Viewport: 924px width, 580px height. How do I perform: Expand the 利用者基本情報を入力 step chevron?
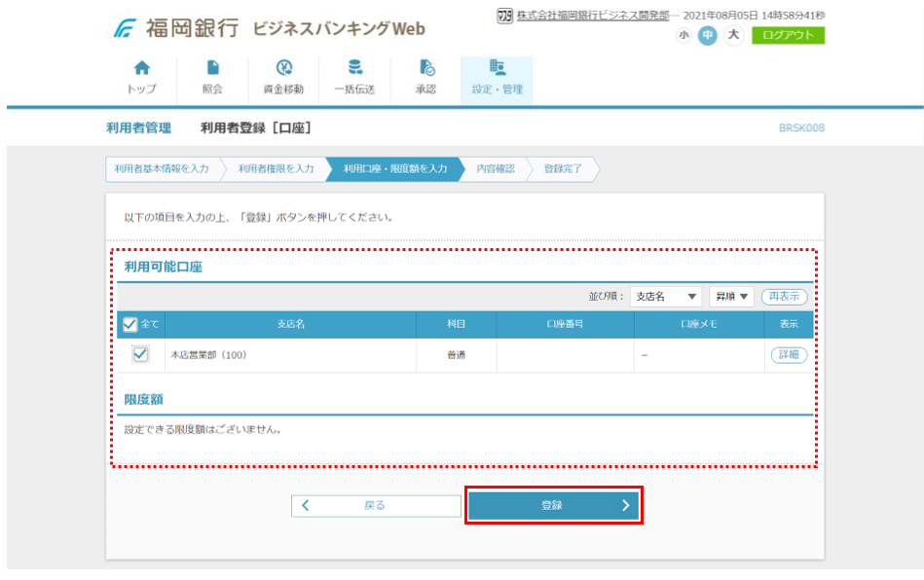164,168
